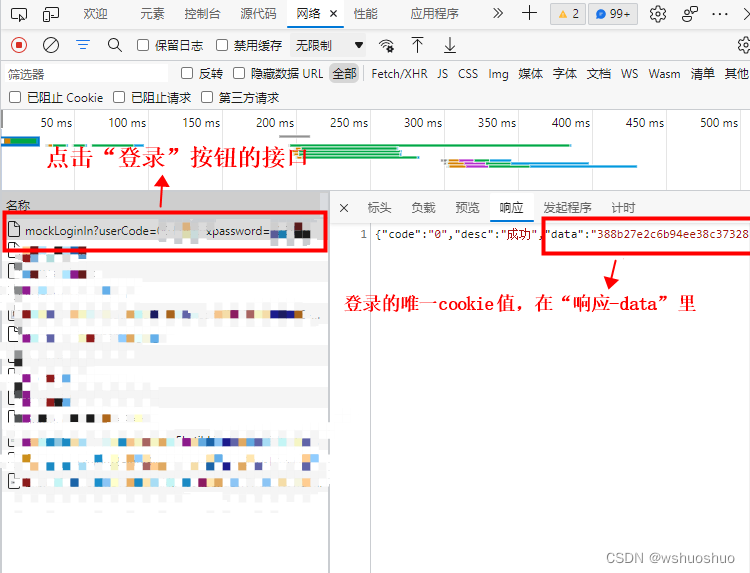Open the throttling 无限制 dropdown
750x573 pixels.
tap(329, 45)
